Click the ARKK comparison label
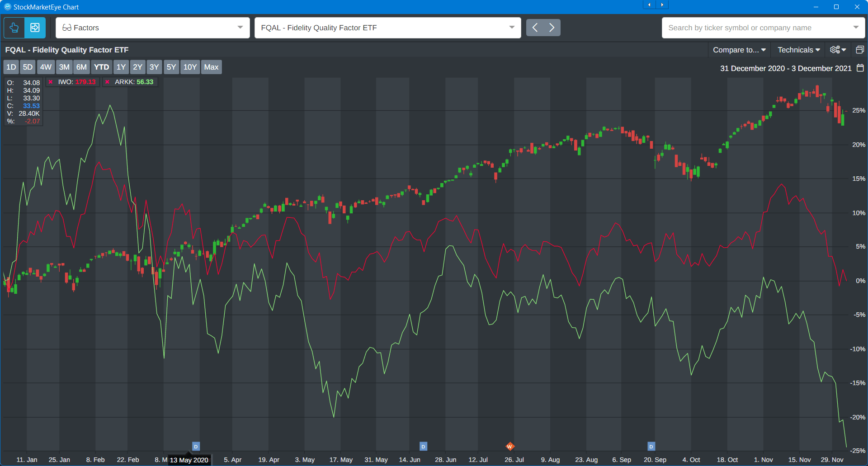Viewport: 868px width, 466px height. 134,82
